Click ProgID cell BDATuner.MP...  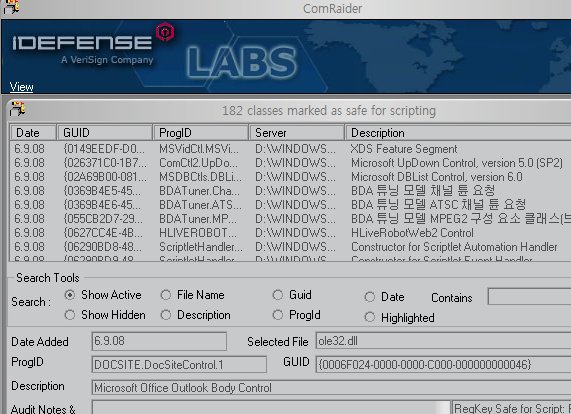[198, 219]
